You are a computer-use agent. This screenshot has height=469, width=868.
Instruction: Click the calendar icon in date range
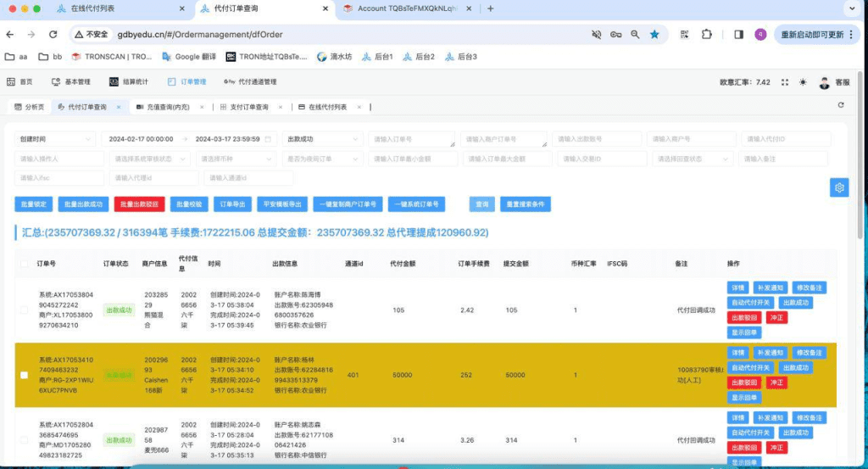[268, 139]
